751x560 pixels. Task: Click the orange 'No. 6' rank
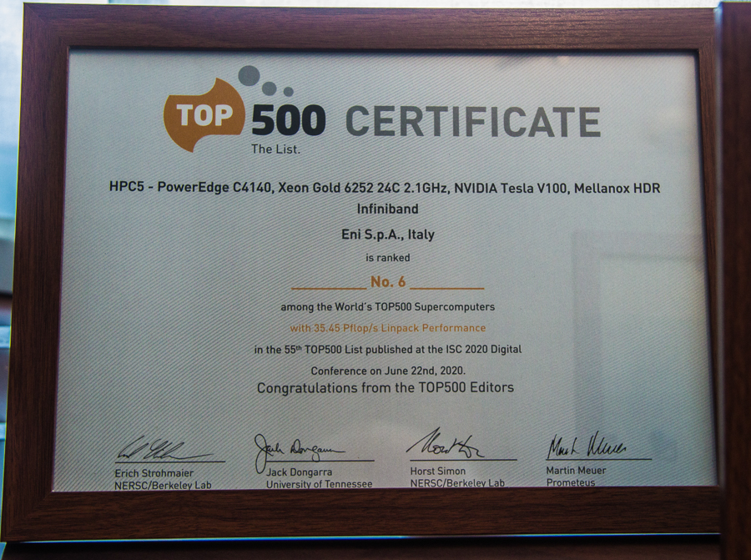(388, 282)
